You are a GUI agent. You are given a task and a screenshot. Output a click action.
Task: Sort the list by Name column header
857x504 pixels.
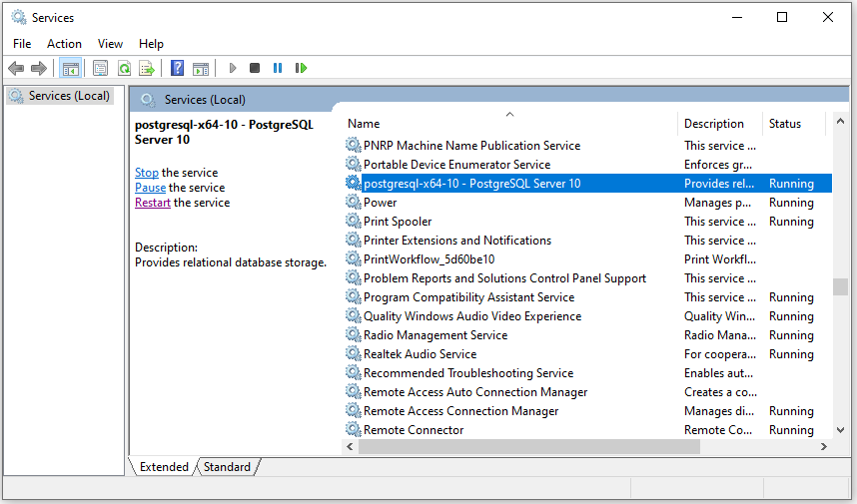coord(364,124)
